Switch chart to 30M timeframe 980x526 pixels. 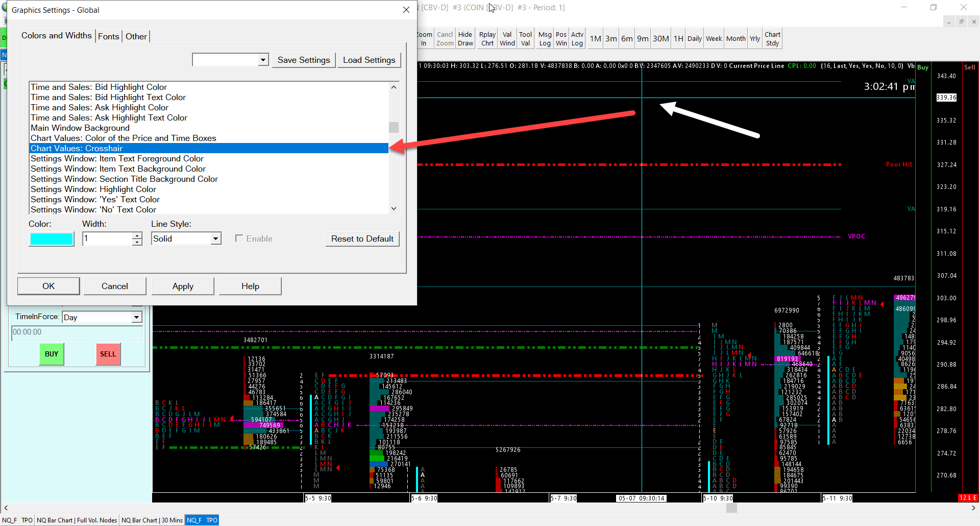660,39
